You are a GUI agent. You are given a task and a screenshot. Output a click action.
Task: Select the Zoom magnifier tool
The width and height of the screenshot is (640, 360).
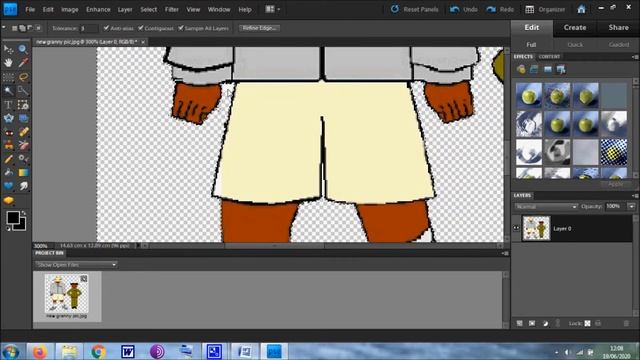click(x=23, y=49)
